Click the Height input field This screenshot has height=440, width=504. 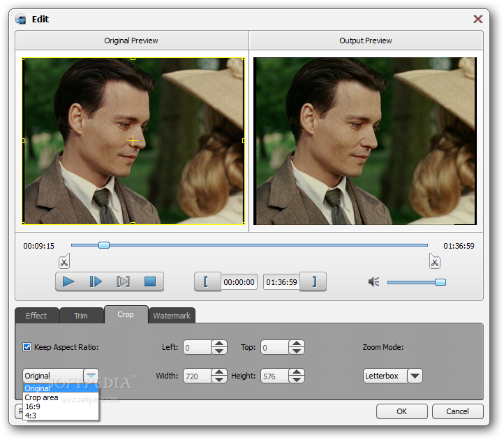(275, 376)
